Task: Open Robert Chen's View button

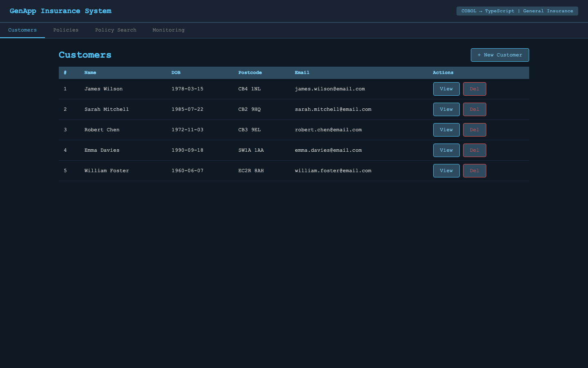Action: [x=446, y=130]
